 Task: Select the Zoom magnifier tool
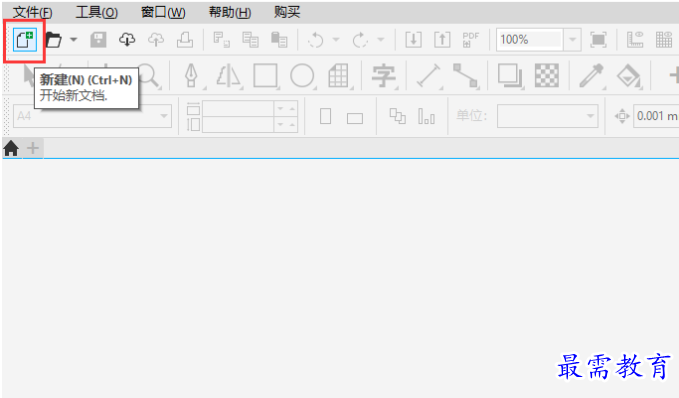[149, 76]
